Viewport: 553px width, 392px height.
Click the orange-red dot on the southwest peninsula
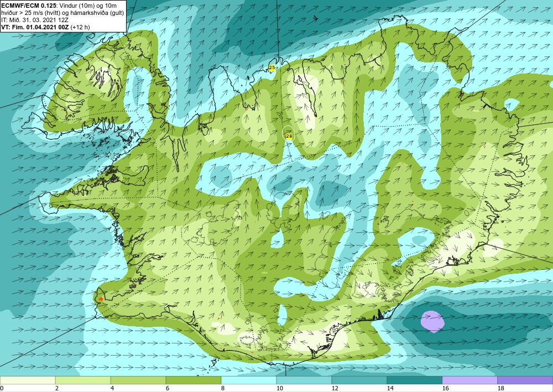pos(101,299)
